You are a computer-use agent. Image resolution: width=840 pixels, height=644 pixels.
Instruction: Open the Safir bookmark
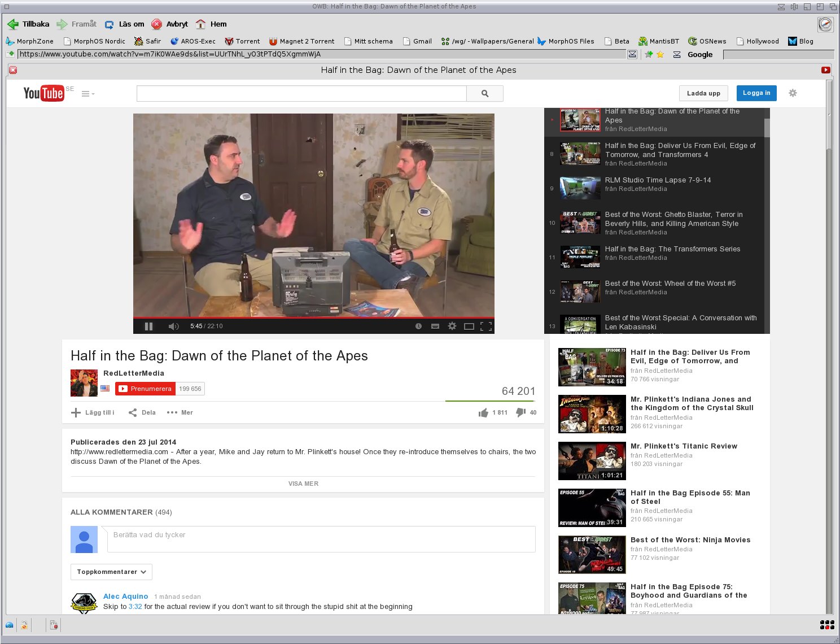147,41
